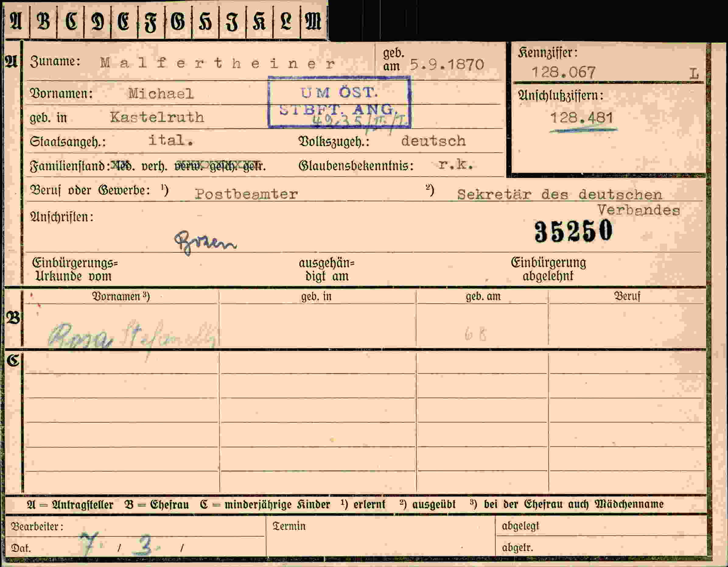The width and height of the screenshot is (728, 567).
Task: Click the footnote about Mädchenname
Action: pyautogui.click(x=567, y=504)
